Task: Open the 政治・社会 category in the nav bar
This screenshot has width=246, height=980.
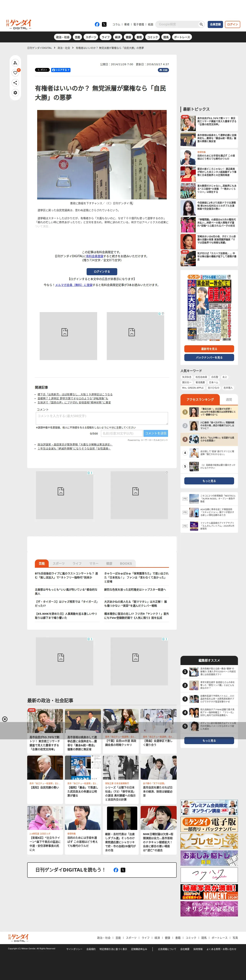Action: click(63, 37)
